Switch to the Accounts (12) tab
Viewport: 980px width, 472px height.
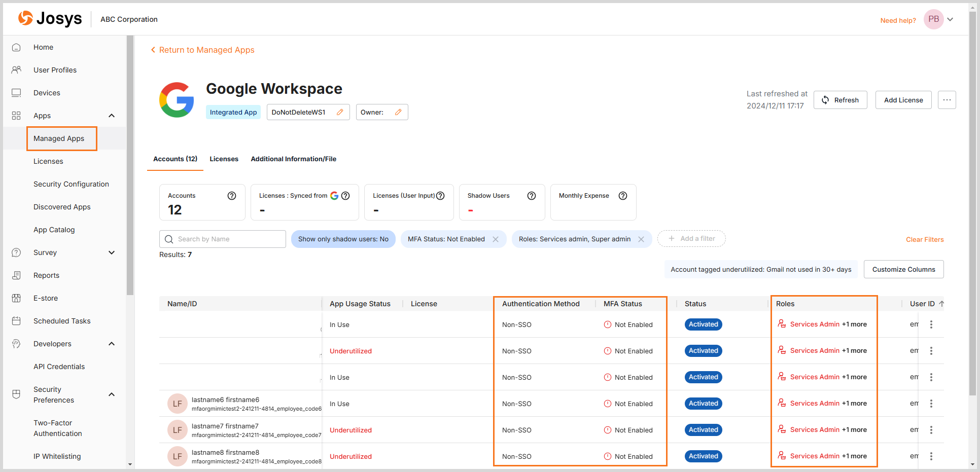click(175, 159)
